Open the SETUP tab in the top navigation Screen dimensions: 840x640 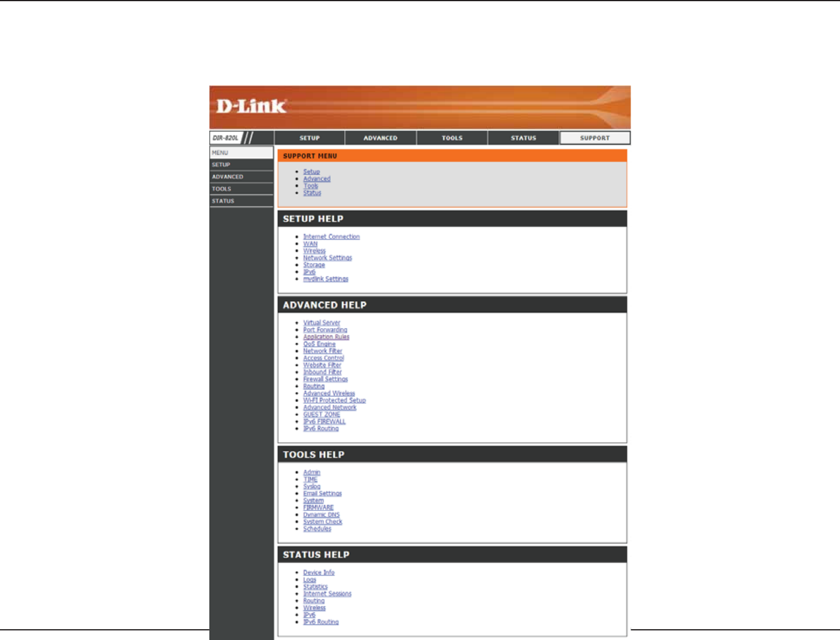coord(310,138)
